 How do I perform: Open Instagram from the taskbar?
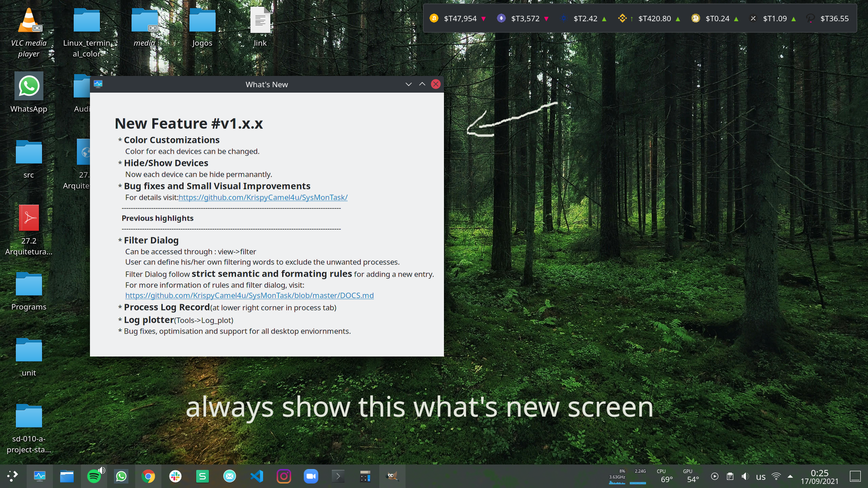284,476
